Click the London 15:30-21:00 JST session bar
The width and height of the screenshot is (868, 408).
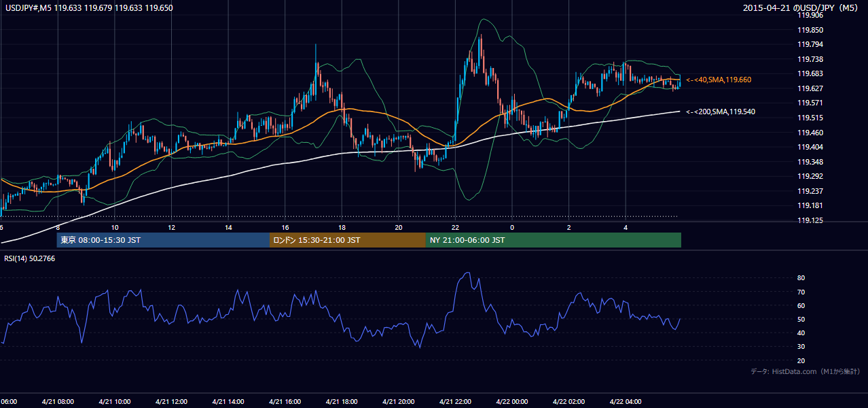[348, 240]
